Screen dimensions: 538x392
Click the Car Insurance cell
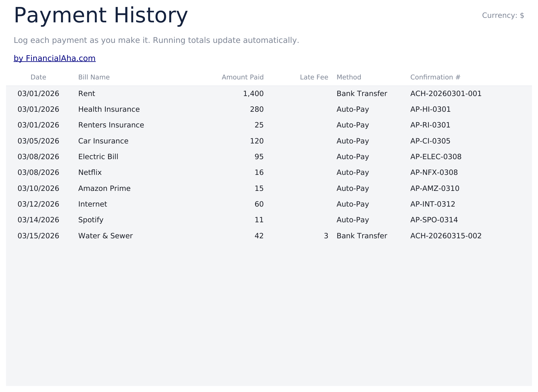(x=103, y=141)
